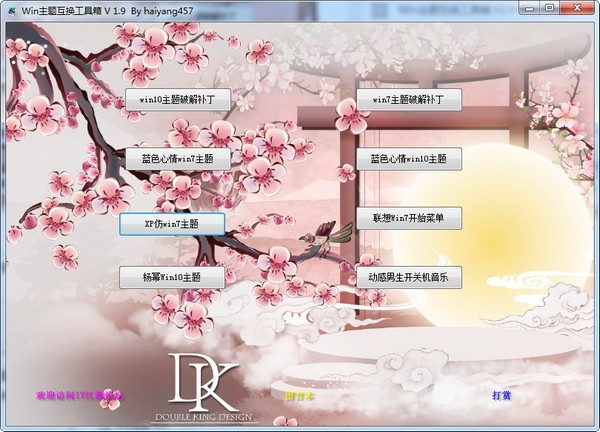Open 动感男生开关机音乐 sound option

coord(409,277)
